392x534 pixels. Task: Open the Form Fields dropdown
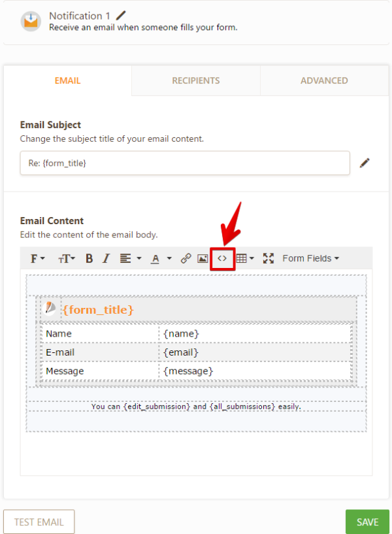point(310,259)
